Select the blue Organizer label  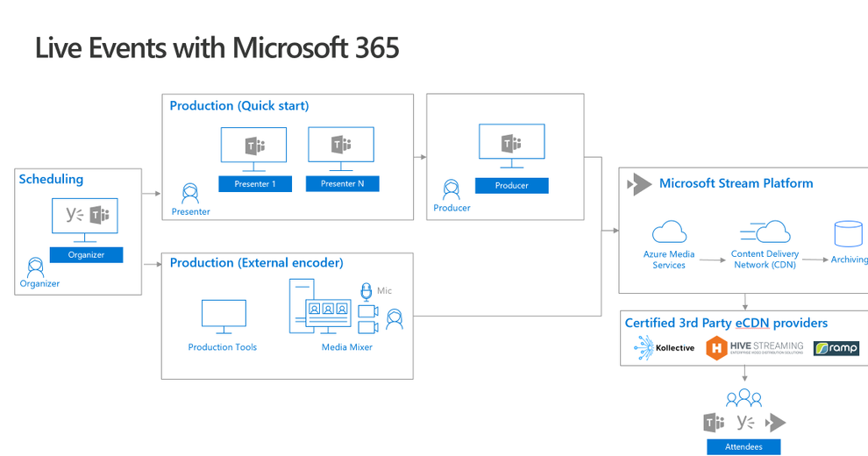coord(86,254)
